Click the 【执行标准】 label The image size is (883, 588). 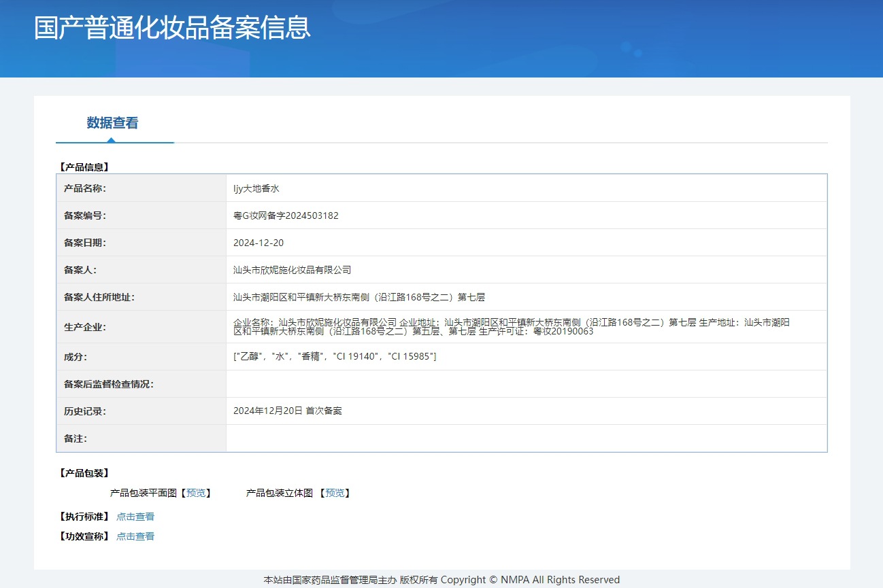tap(84, 517)
